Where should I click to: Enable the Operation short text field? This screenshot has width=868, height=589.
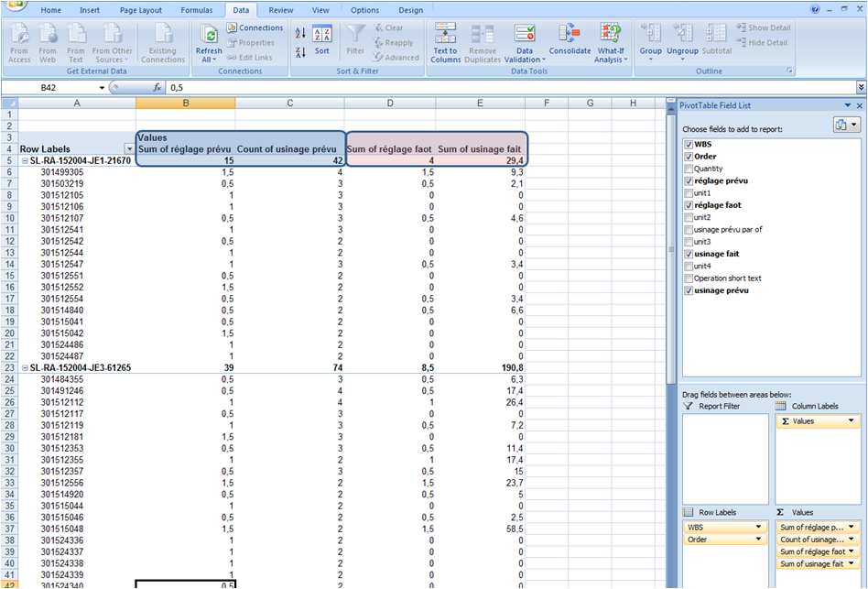(689, 278)
